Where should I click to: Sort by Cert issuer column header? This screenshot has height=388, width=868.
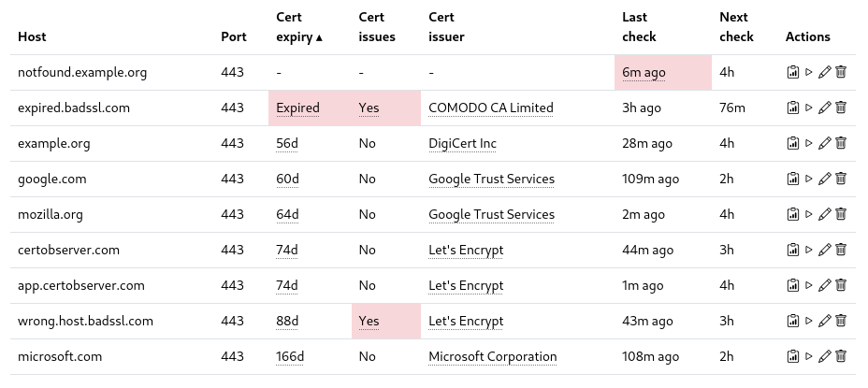click(446, 27)
